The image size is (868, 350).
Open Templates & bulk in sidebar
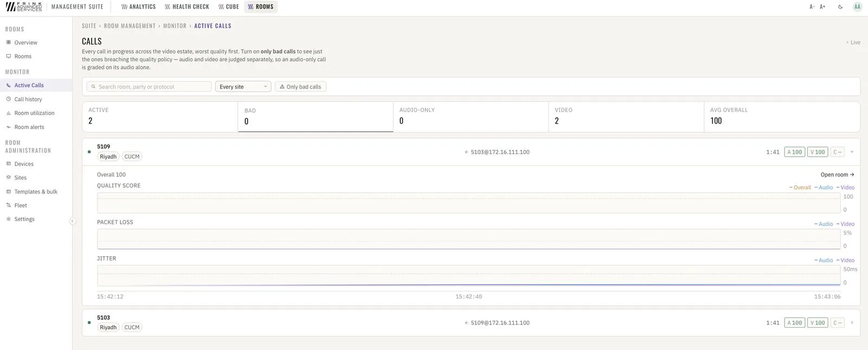tap(36, 191)
